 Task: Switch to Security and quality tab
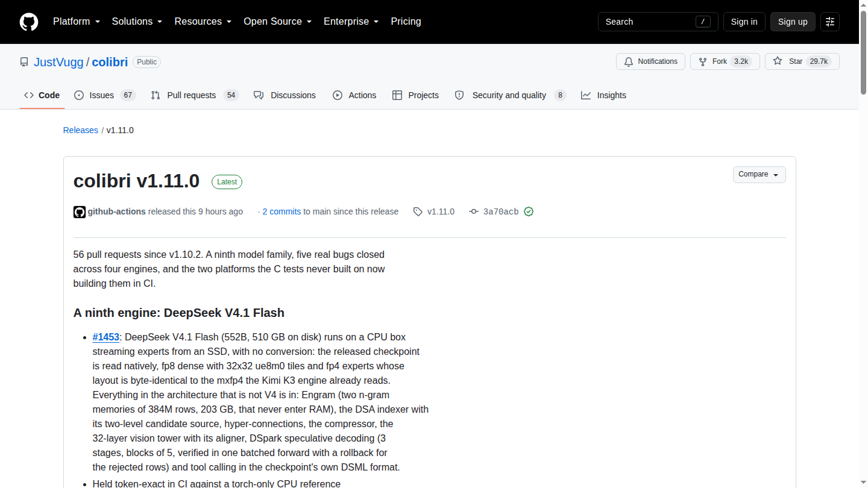pos(510,95)
